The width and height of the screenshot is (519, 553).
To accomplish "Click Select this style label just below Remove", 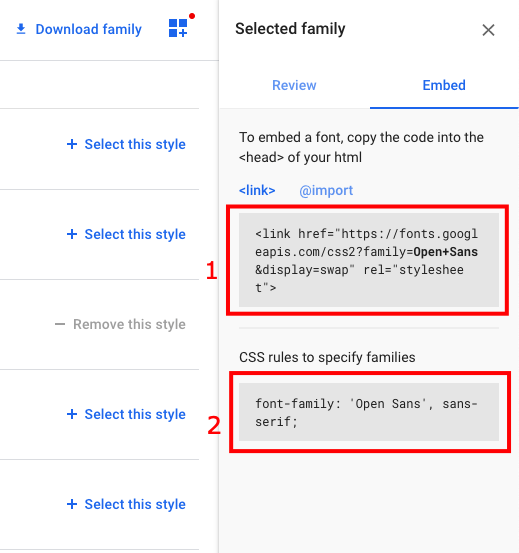I will (x=135, y=414).
